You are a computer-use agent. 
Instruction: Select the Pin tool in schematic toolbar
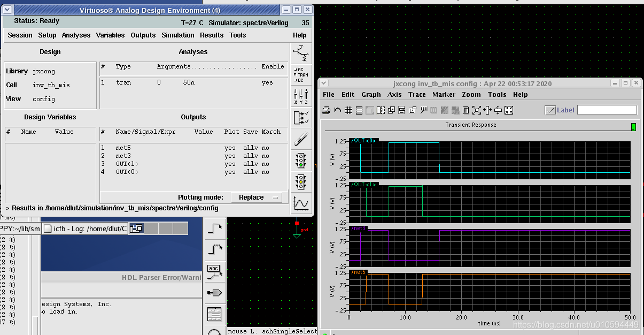click(x=214, y=293)
